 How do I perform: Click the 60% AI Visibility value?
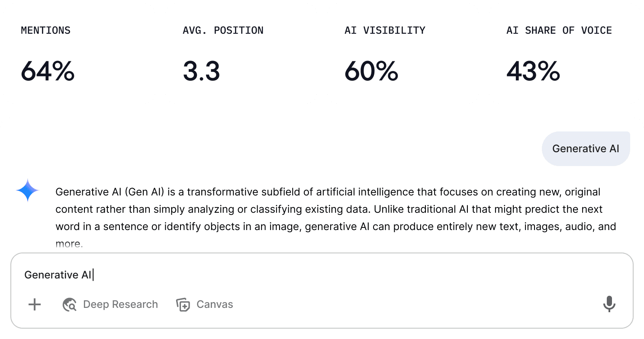(371, 71)
